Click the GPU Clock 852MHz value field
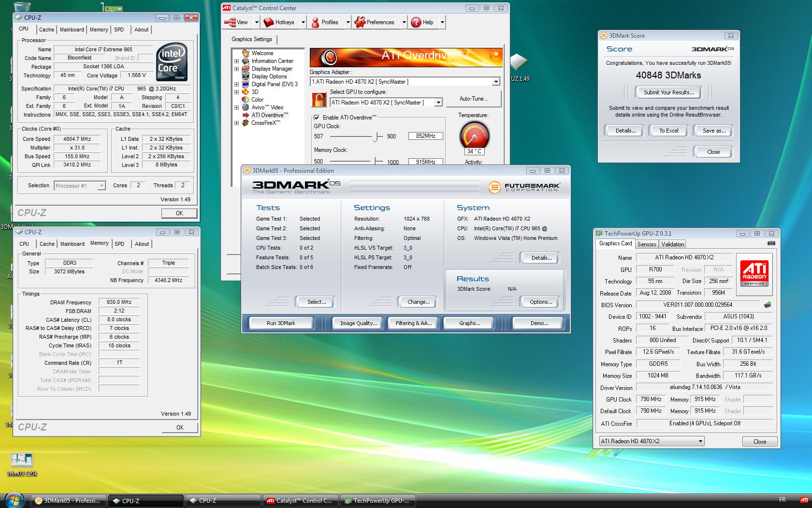 (426, 136)
